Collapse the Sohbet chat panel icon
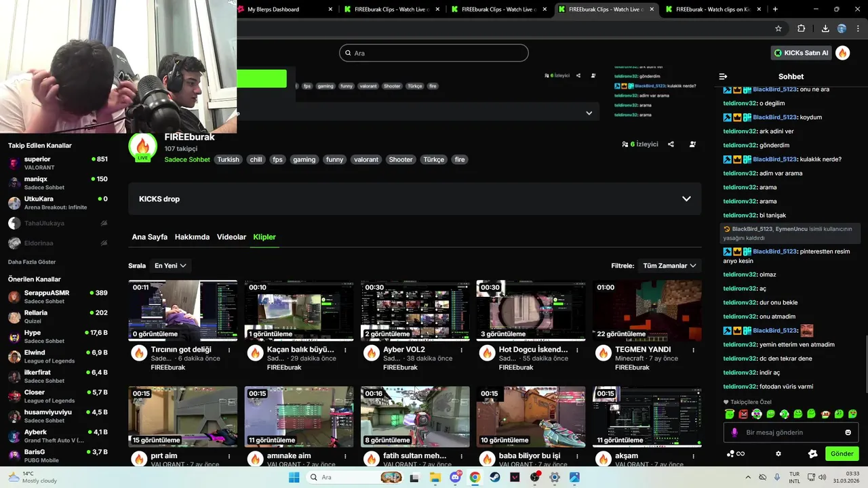 pyautogui.click(x=723, y=77)
